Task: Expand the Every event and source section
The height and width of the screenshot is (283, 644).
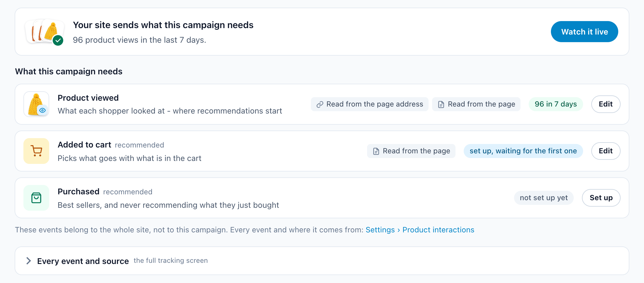Action: 322,261
